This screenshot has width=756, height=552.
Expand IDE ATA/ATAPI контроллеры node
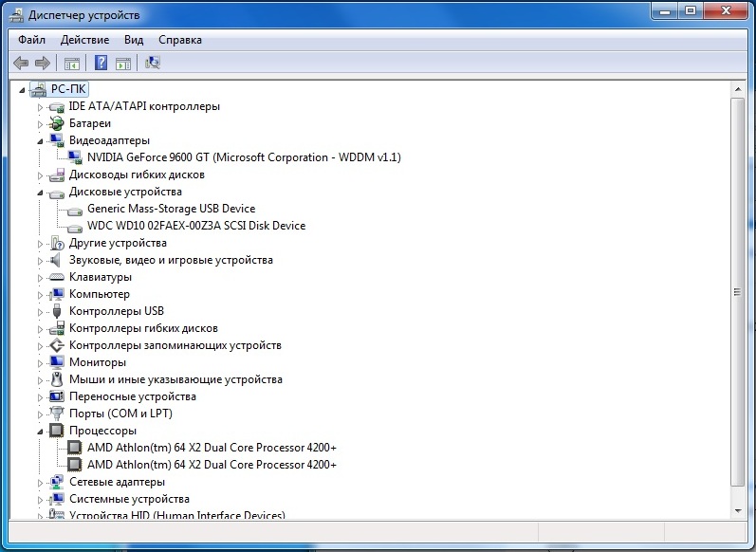[x=41, y=107]
